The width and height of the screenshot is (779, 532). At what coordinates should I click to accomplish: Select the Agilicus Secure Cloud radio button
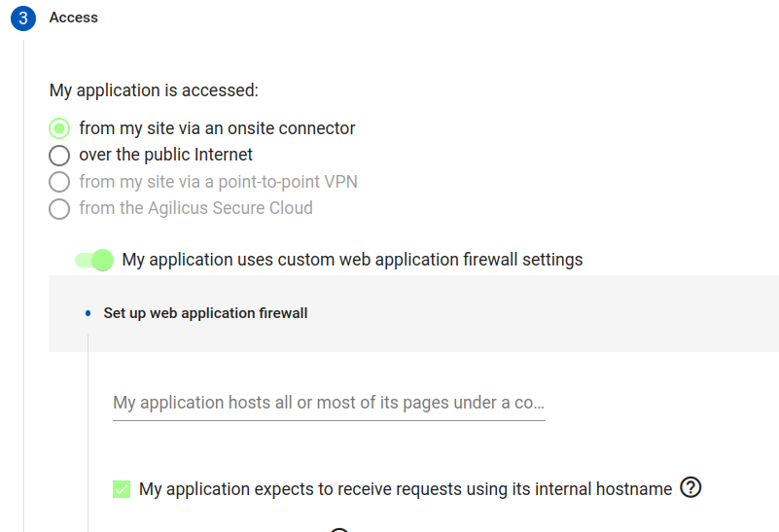tap(60, 208)
